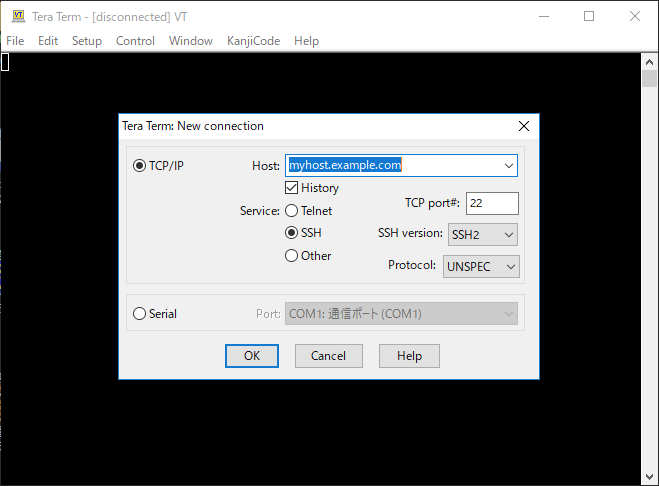Open the File menu
This screenshot has width=659, height=486.
[15, 41]
